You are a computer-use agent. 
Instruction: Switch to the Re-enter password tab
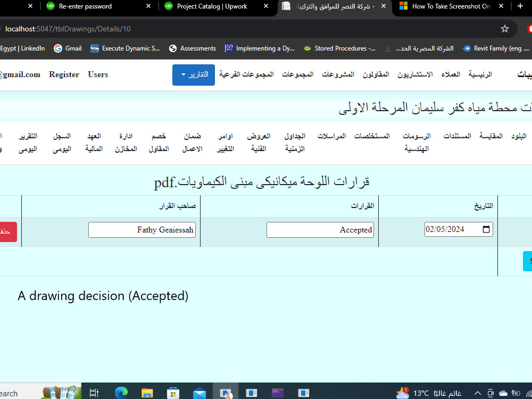tap(85, 6)
